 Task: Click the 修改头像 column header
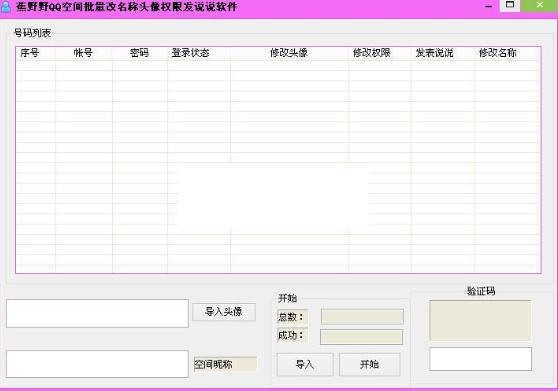289,53
